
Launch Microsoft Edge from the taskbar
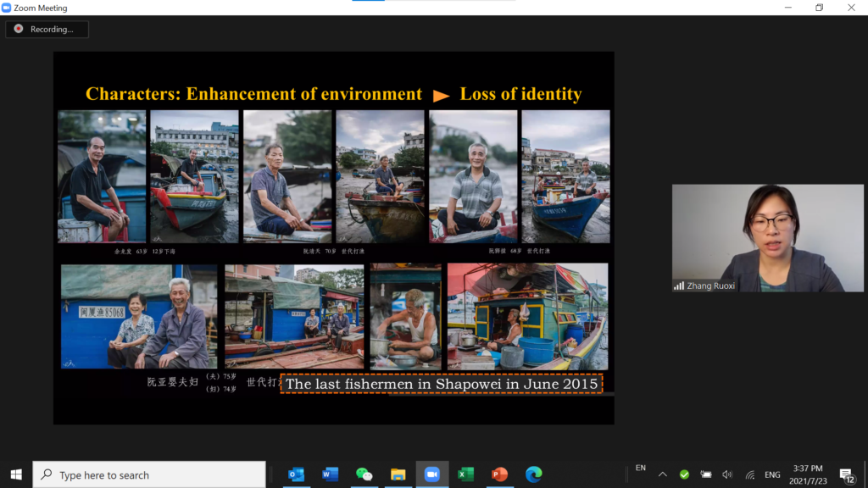coord(533,474)
